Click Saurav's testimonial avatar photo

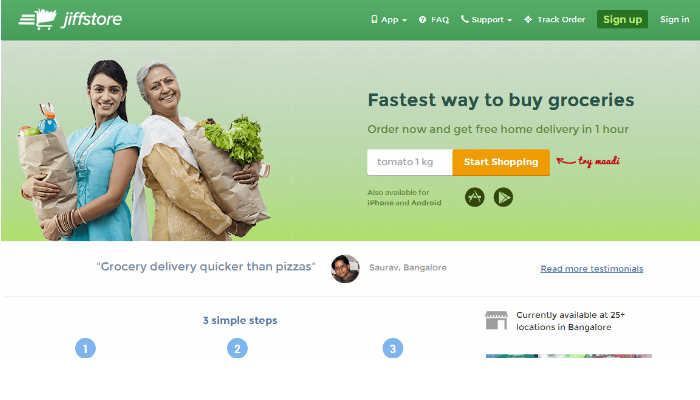pos(345,269)
